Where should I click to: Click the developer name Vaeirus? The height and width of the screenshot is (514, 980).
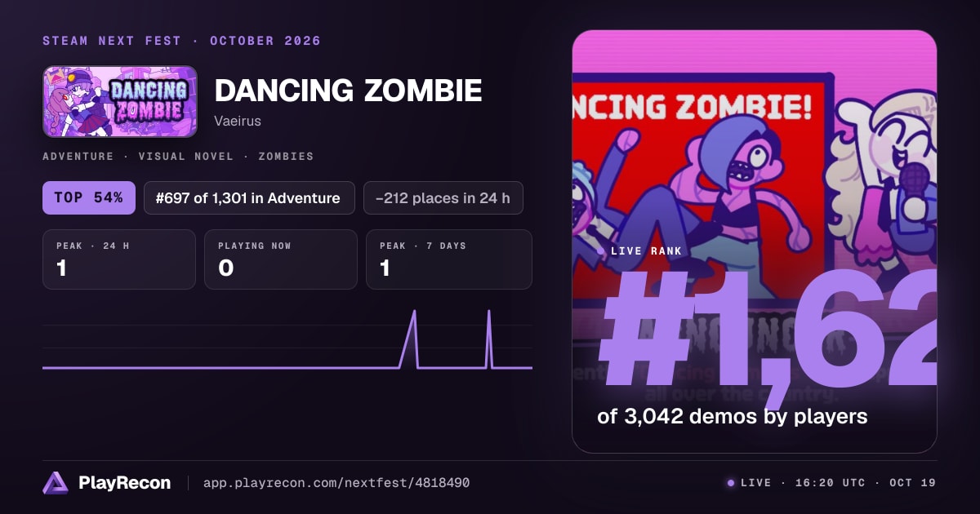(238, 121)
